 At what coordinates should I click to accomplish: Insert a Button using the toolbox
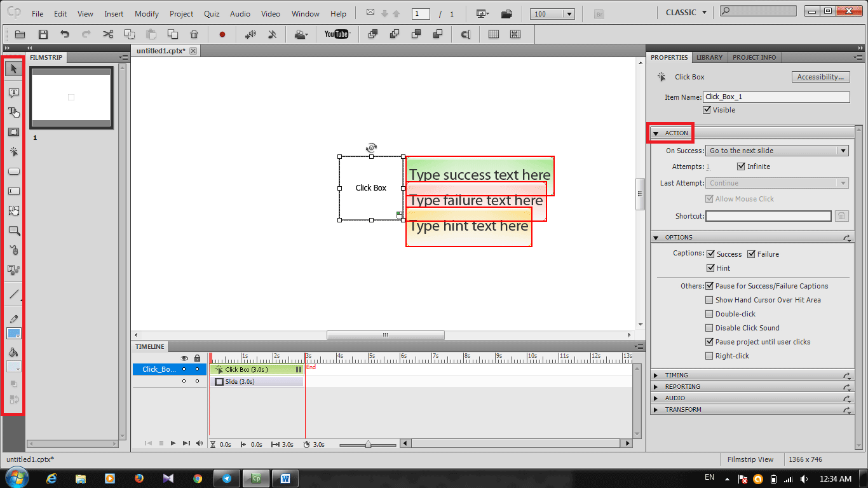click(x=13, y=172)
